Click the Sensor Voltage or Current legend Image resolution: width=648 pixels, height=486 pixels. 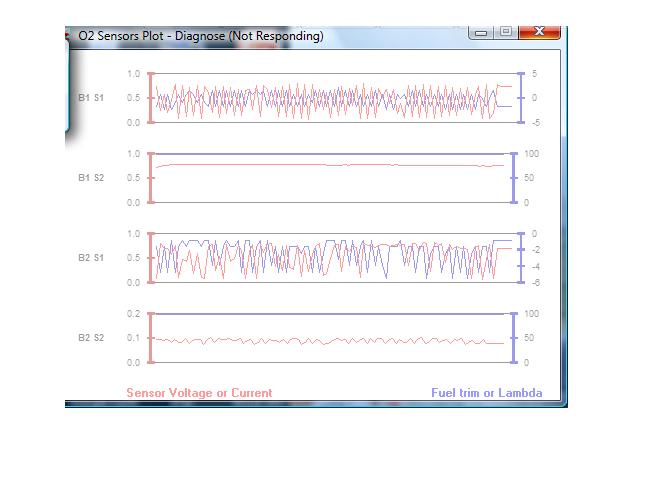(x=199, y=393)
